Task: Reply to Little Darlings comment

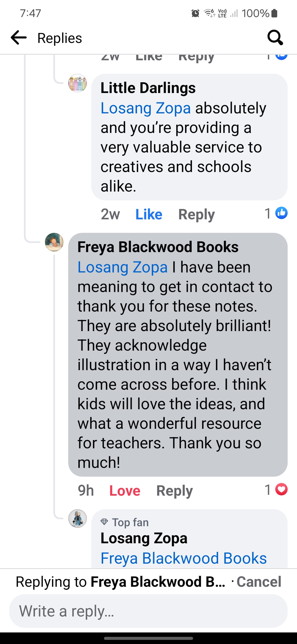Action: pos(196,214)
